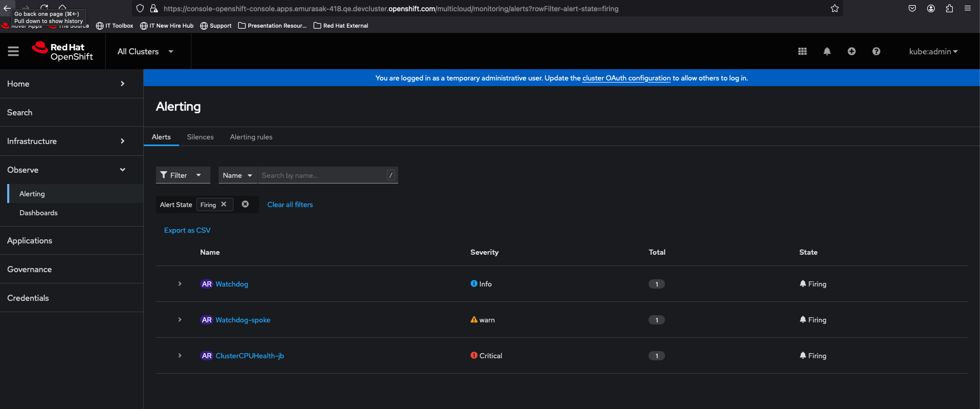Screen dimensions: 980x409
Task: Open the Pocket save icon in browser toolbar
Action: click(x=912, y=8)
